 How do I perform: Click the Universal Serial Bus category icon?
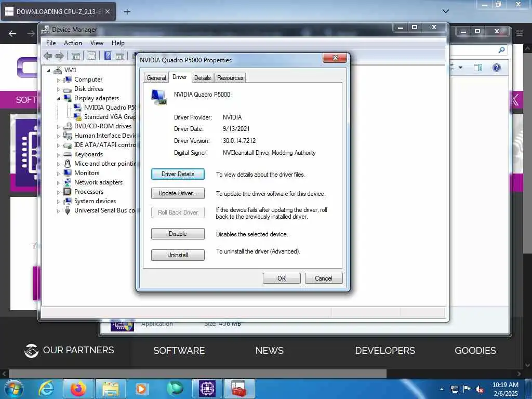click(x=68, y=210)
